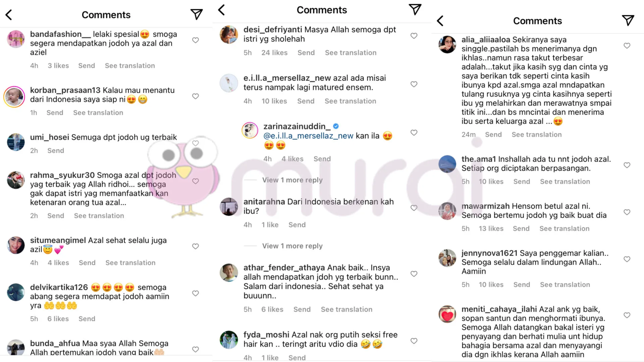Open korban_prasaan13's profile picture
644x362 pixels.
tap(14, 97)
